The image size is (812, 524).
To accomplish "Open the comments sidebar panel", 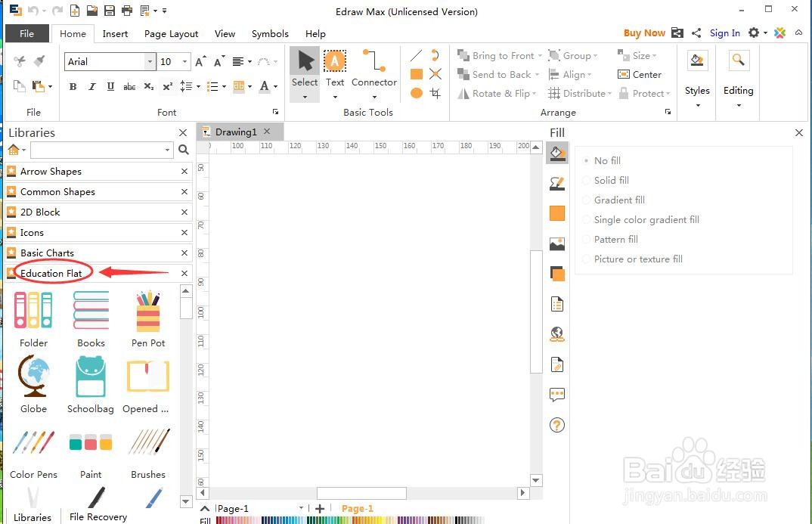I will point(556,395).
